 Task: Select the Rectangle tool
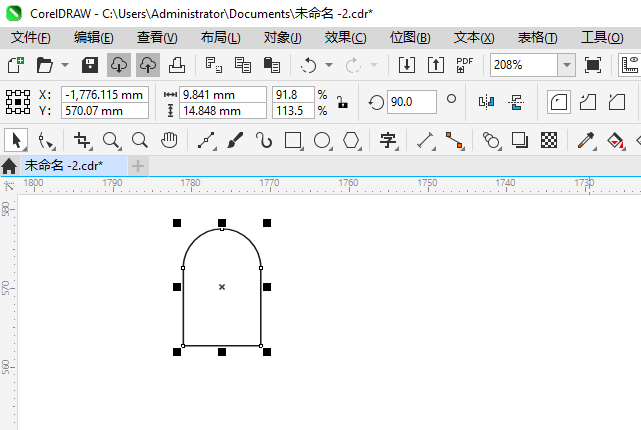[293, 140]
